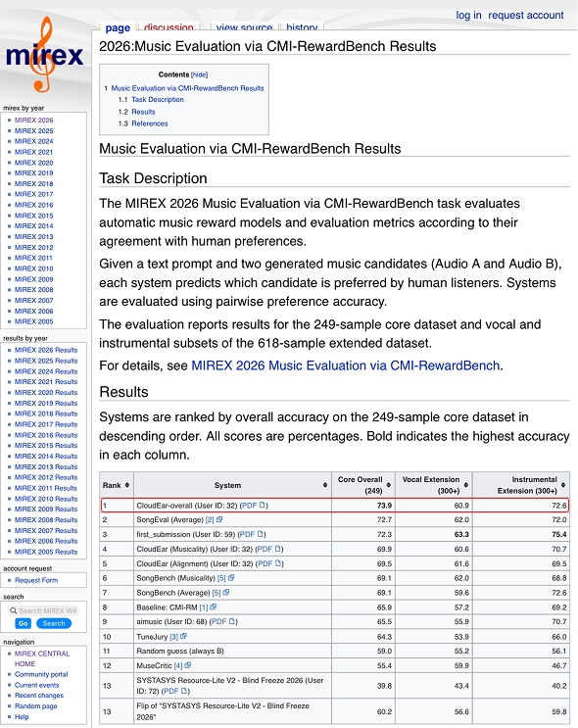
Task: Open MIREX 2026 in mirex by year
Action: point(34,120)
